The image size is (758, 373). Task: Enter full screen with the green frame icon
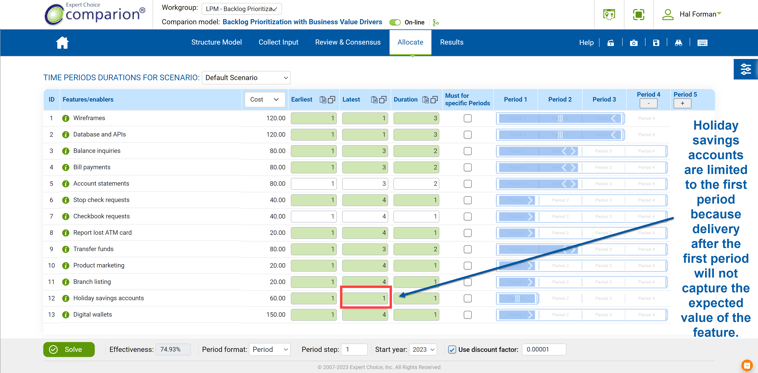[639, 14]
